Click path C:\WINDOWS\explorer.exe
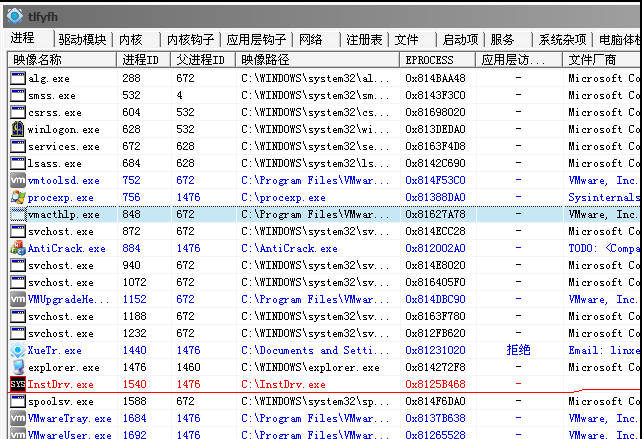 click(x=310, y=368)
